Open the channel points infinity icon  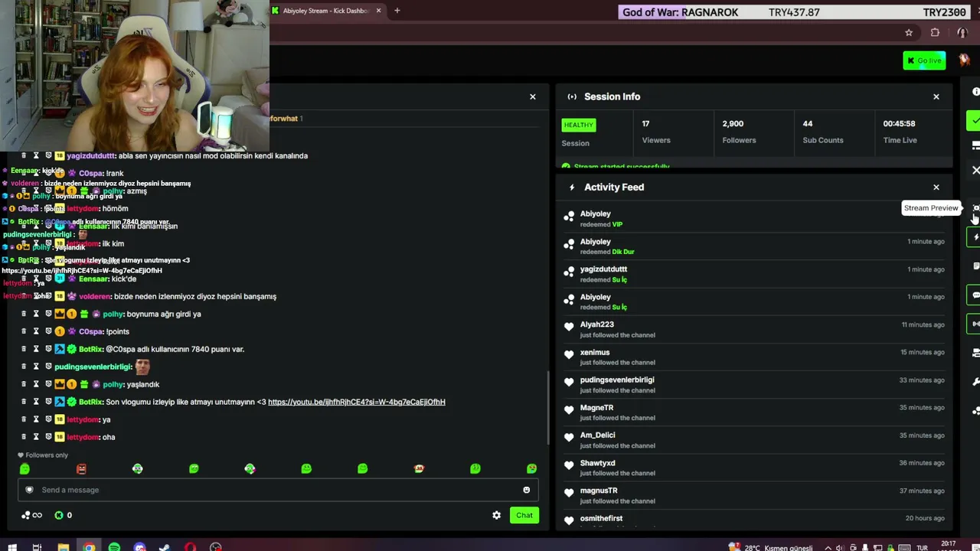[31, 515]
